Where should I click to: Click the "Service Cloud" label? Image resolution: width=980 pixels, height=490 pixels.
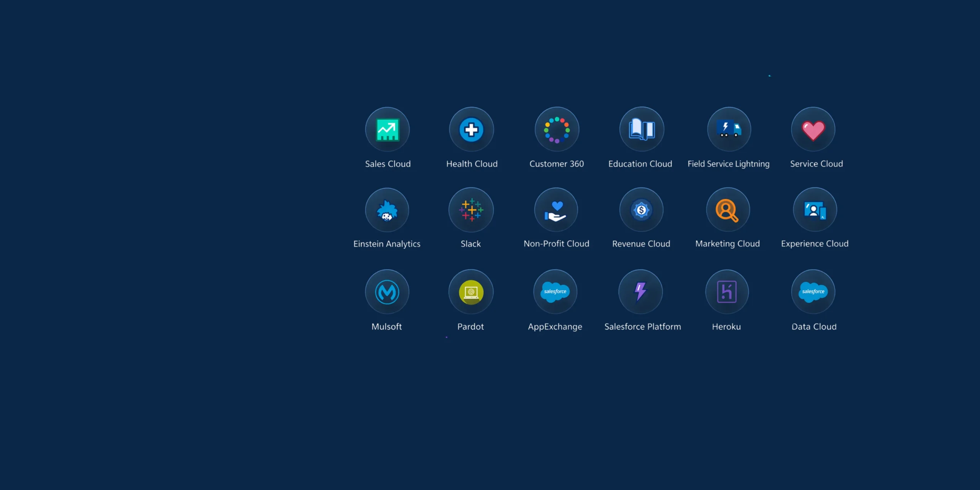point(817,164)
